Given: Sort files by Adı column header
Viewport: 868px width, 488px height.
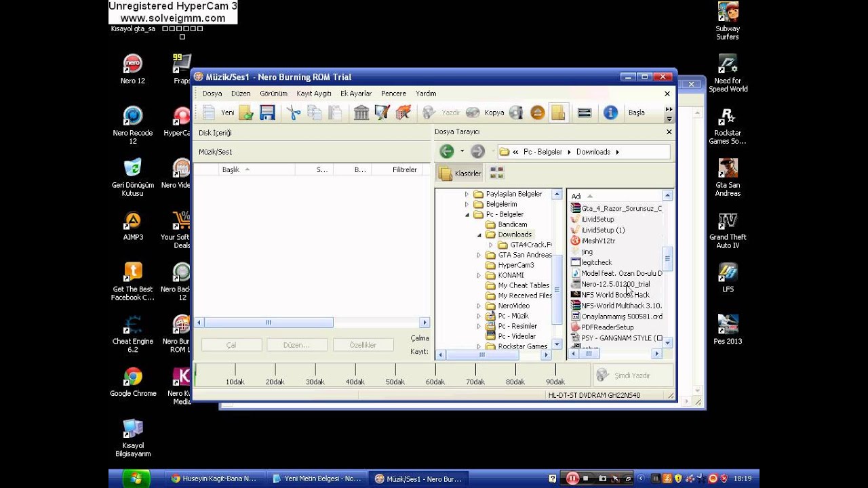Looking at the screenshot, I should [x=614, y=196].
